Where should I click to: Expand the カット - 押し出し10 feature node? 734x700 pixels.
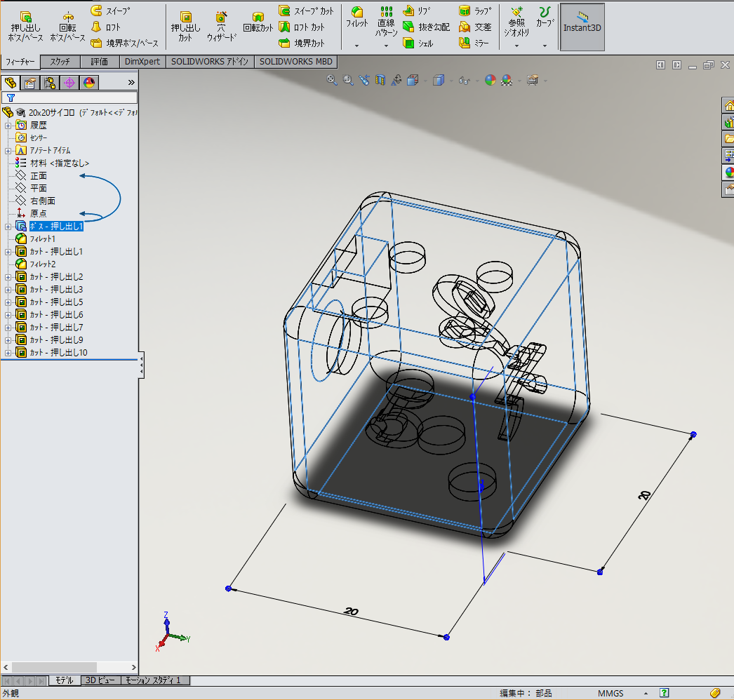(x=8, y=353)
